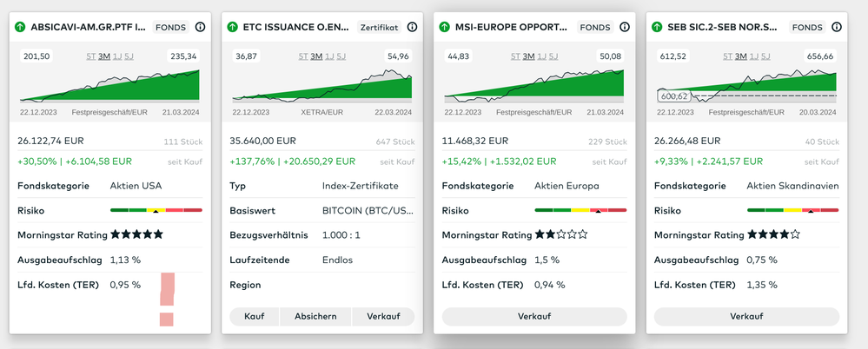Click Verkauf button on ETC Issuance card
868x349 pixels.
pos(383,317)
